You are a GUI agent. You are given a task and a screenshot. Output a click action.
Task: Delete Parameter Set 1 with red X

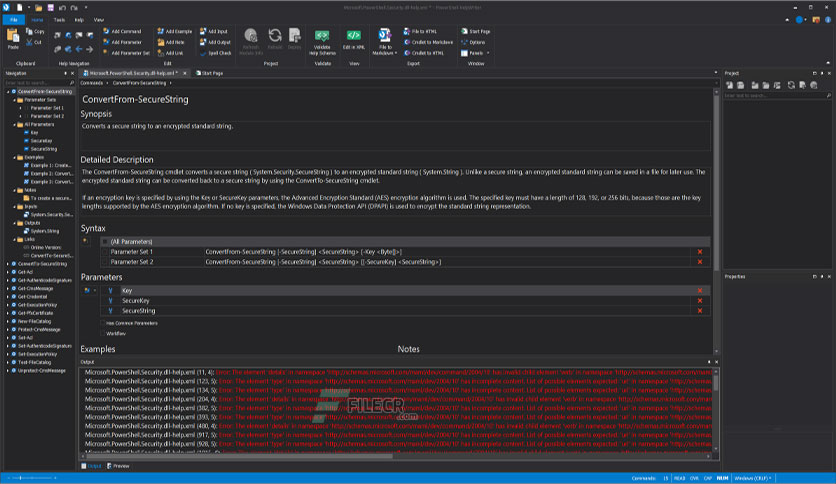point(700,252)
